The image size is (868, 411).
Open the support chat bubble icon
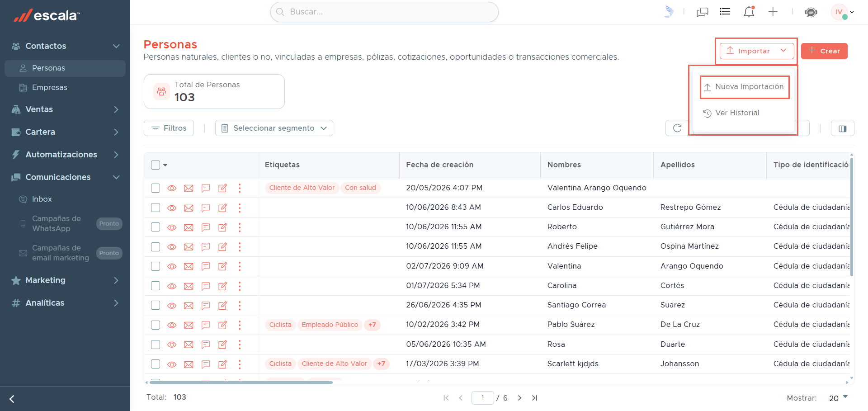coord(811,12)
